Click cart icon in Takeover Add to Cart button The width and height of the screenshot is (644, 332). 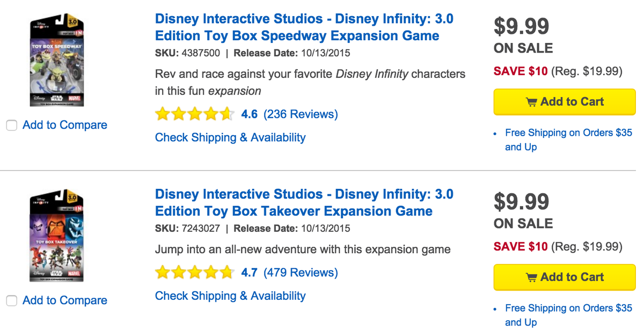pyautogui.click(x=531, y=277)
